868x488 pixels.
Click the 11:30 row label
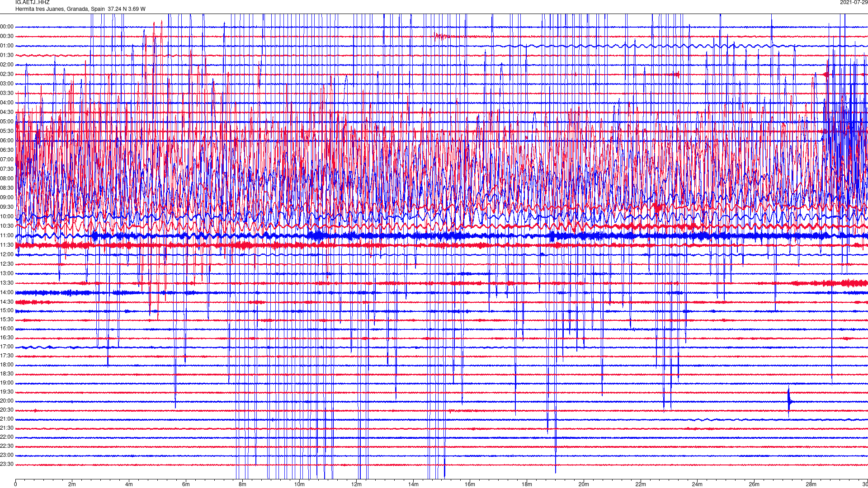[x=7, y=245]
